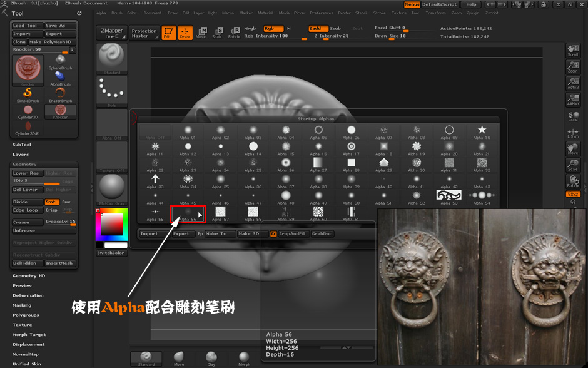Click the AAHalf view icon
This screenshot has width=588, height=368.
pos(572,100)
